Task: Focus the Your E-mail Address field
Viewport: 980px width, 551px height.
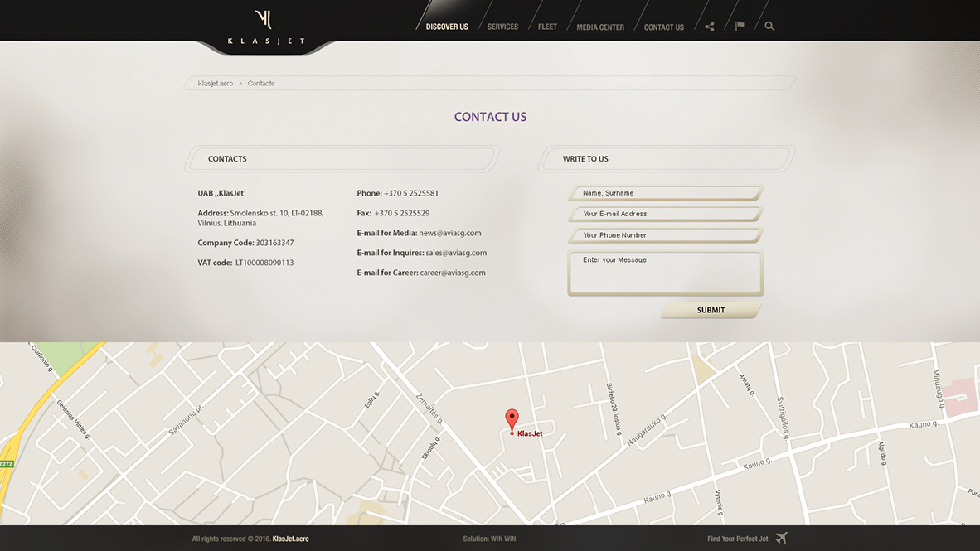Action: [666, 214]
